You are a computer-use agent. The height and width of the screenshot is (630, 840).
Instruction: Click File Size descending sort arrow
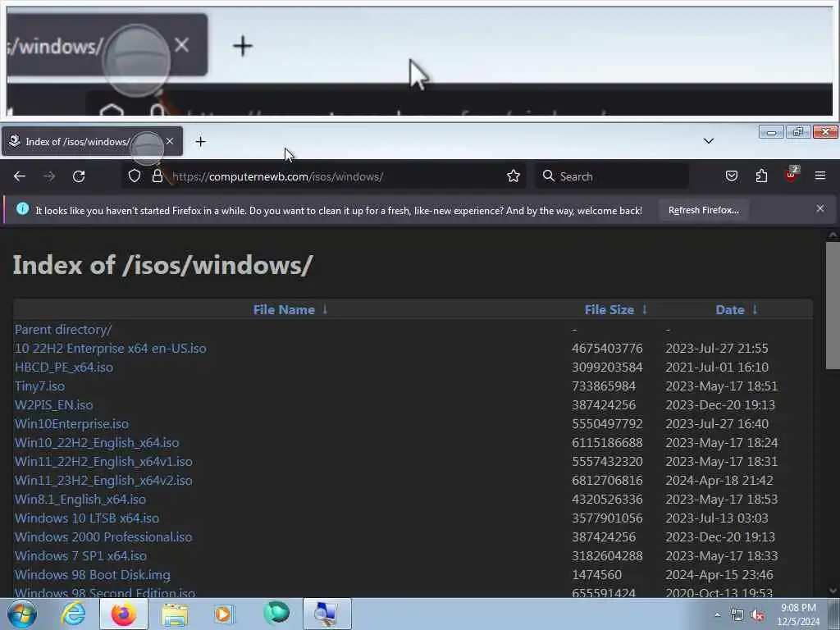point(645,309)
